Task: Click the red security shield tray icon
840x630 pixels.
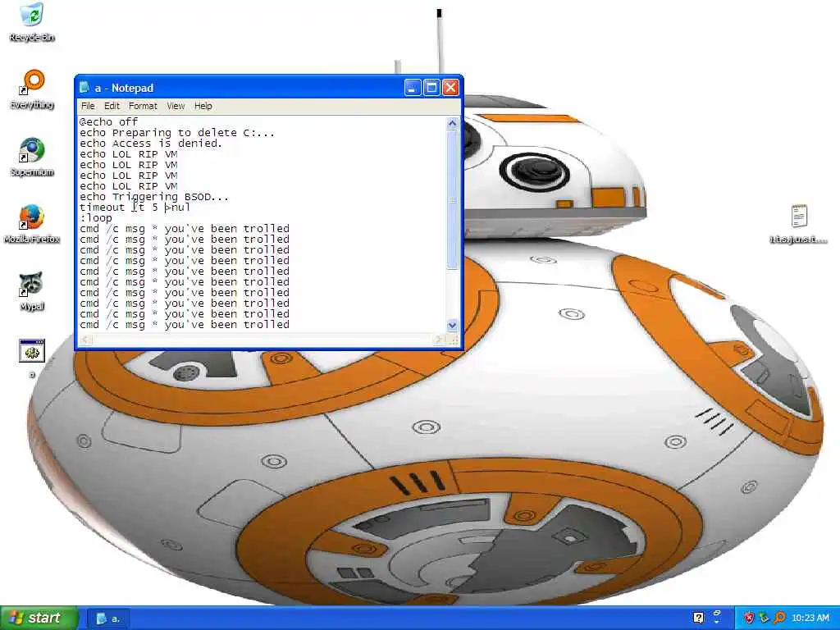Action: point(749,618)
